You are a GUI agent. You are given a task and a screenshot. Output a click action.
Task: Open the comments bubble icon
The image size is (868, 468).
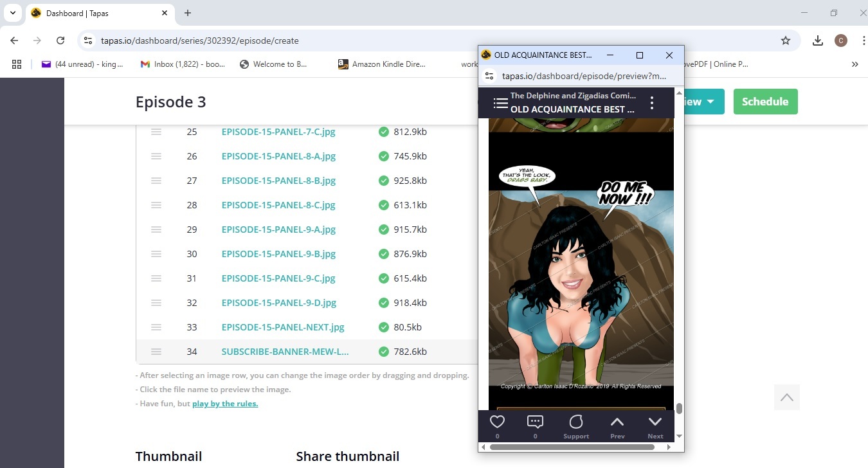point(535,422)
